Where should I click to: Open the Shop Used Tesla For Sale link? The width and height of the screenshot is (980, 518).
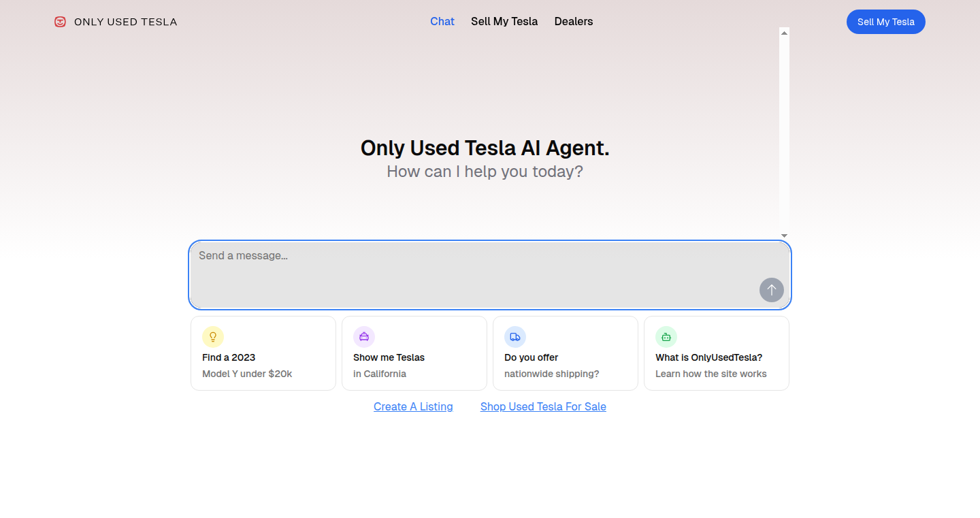coord(543,406)
